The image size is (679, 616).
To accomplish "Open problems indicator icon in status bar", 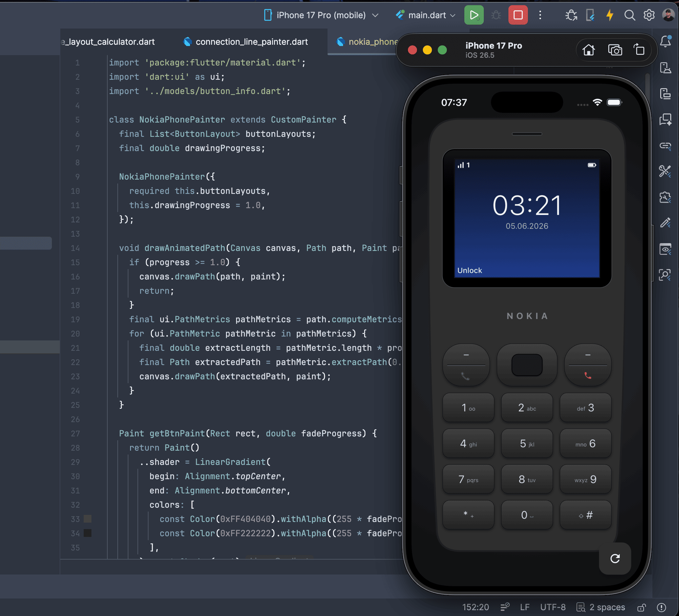I will point(661,607).
